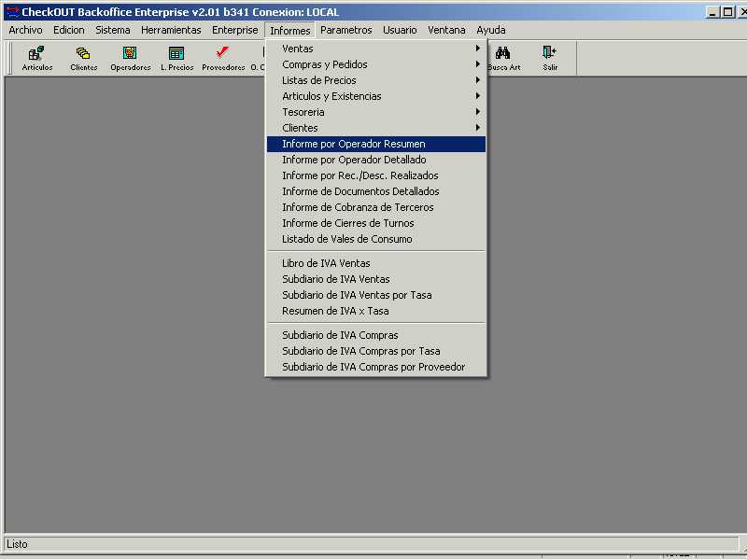Expand the Articulos y Existencias submenu
The height and width of the screenshot is (560, 747).
[x=376, y=96]
